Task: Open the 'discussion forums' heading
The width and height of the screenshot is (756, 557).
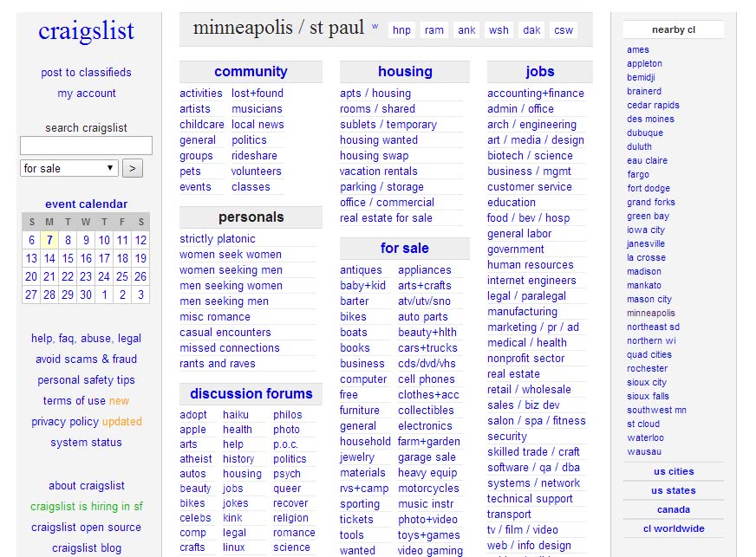Action: 251,393
